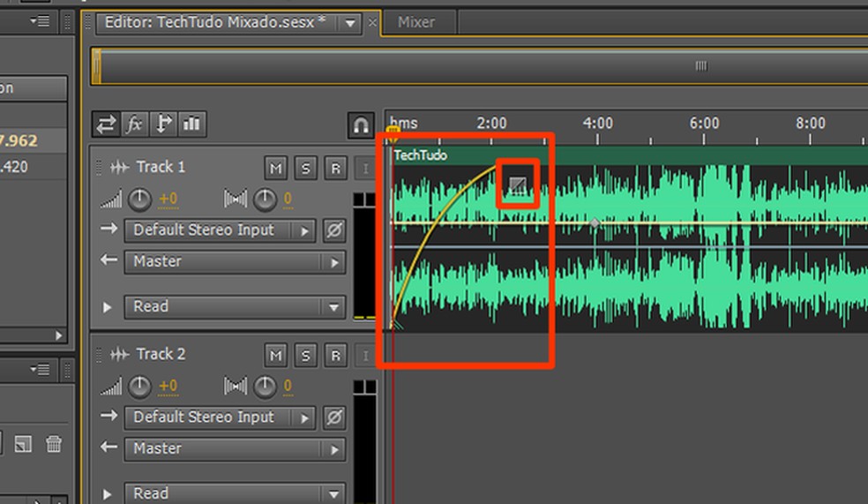868x504 pixels.
Task: Toggle polarity reverse on Track 2
Action: coord(334,417)
